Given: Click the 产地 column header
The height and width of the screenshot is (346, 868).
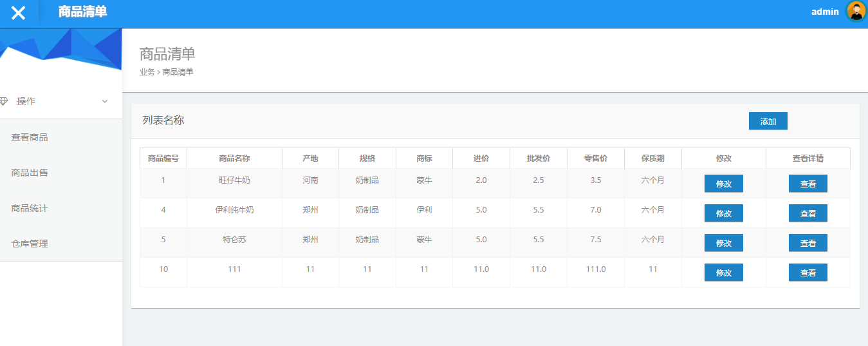Looking at the screenshot, I should coord(310,159).
